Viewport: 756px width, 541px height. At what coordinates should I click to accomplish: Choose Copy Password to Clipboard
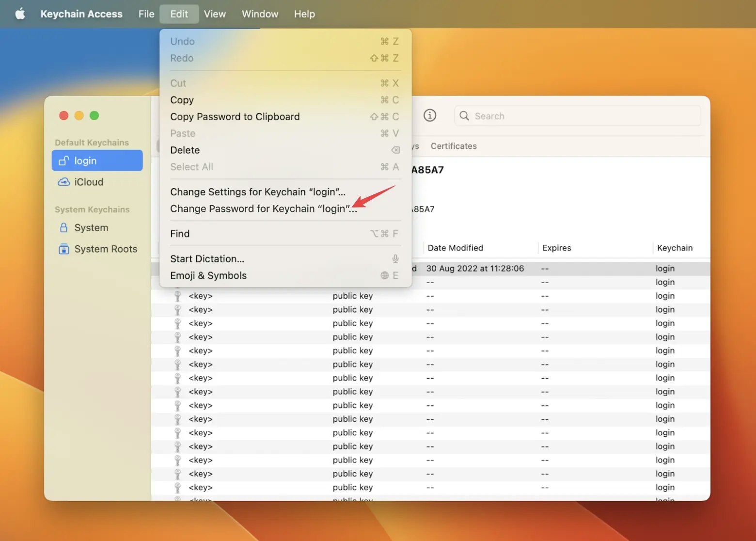[x=285, y=117]
